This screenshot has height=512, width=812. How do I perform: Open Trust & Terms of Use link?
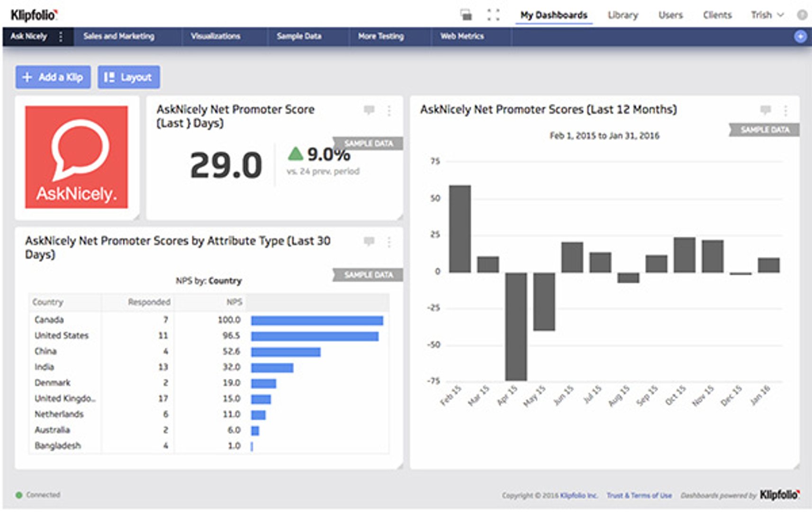(639, 495)
